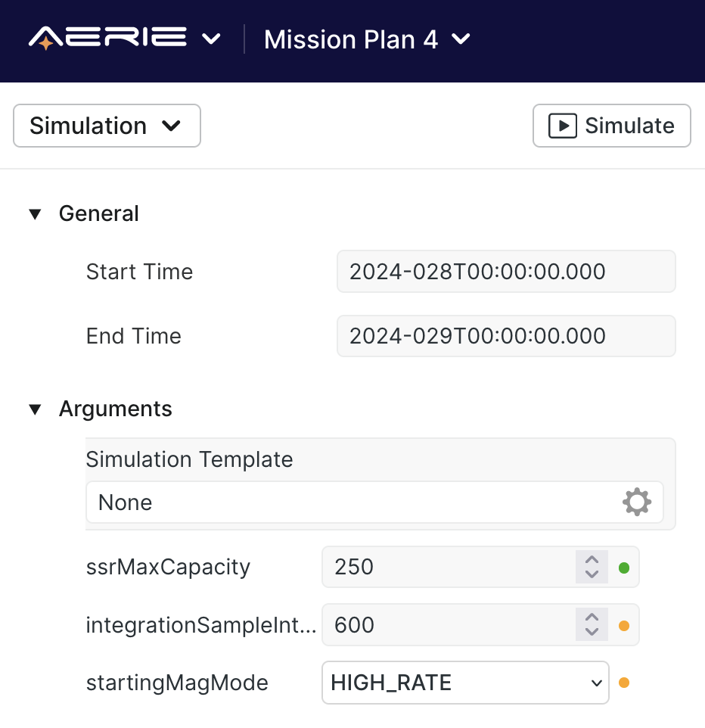The width and height of the screenshot is (705, 728).
Task: Open the startingMagMode dropdown
Action: (x=465, y=683)
